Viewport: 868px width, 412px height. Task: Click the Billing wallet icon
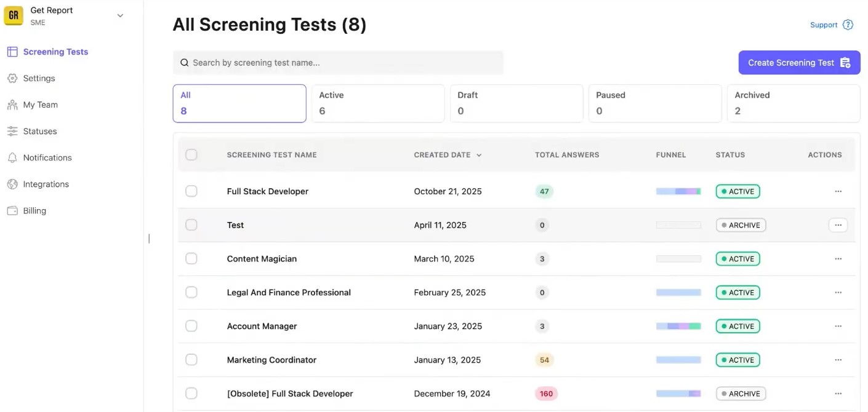[12, 210]
